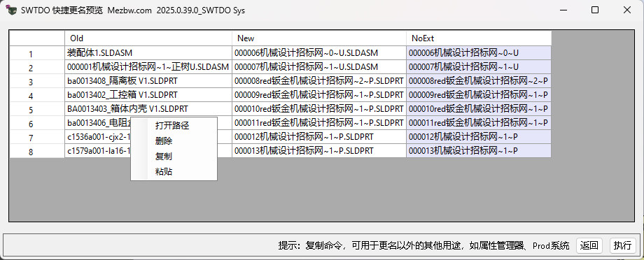
Task: Click NoExt cell 000010red钣金机械设计招标网~1~P
Action: coord(479,108)
